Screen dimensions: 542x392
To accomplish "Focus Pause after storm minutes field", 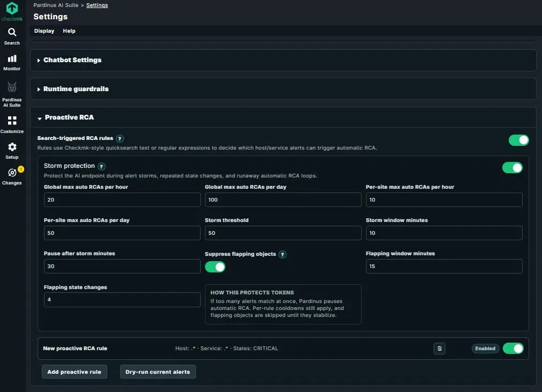I will pyautogui.click(x=122, y=267).
